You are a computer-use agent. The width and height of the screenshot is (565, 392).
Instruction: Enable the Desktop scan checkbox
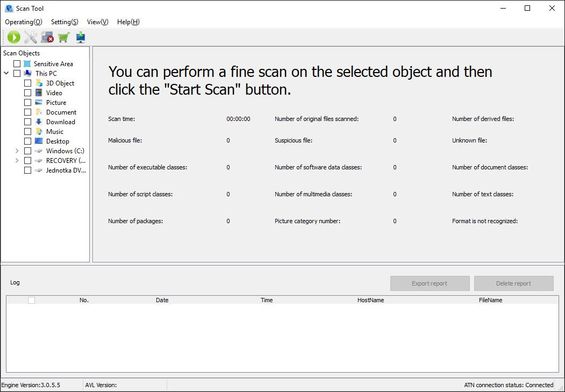pyautogui.click(x=28, y=141)
